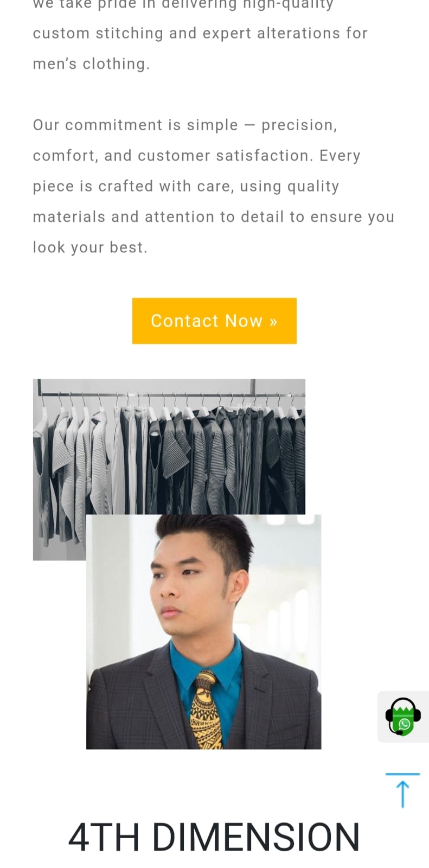The width and height of the screenshot is (429, 868).
Task: Open the WhatsApp support chat icon
Action: coord(403,716)
